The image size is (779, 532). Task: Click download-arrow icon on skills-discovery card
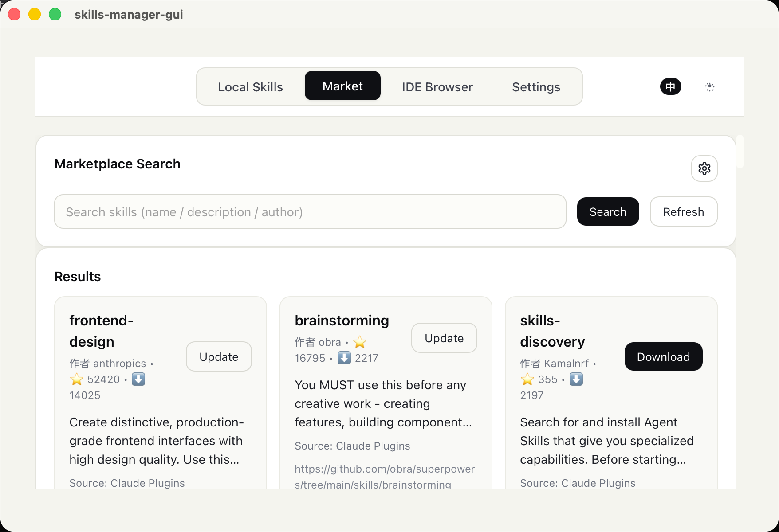(576, 379)
